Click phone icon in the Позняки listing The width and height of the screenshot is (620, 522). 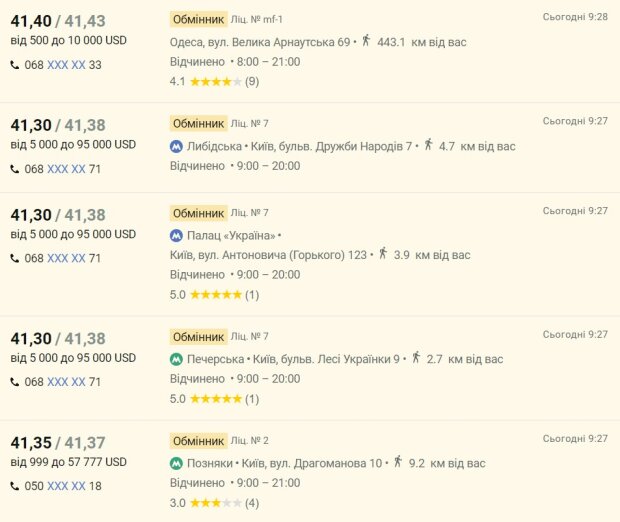click(14, 486)
